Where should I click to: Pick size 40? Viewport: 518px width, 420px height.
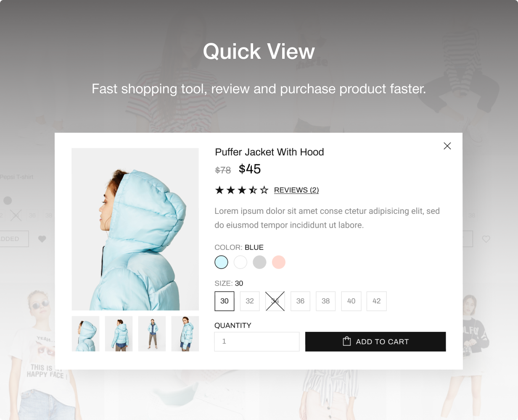[351, 301]
